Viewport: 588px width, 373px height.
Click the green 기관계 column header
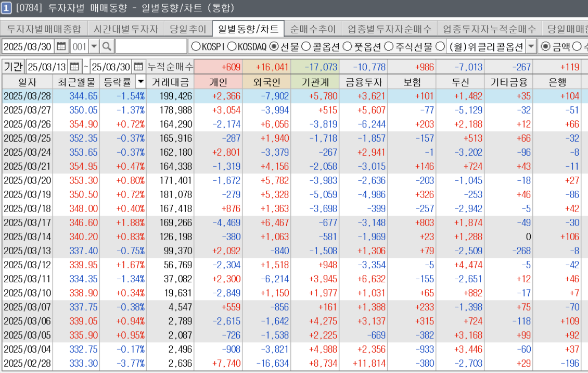(315, 82)
